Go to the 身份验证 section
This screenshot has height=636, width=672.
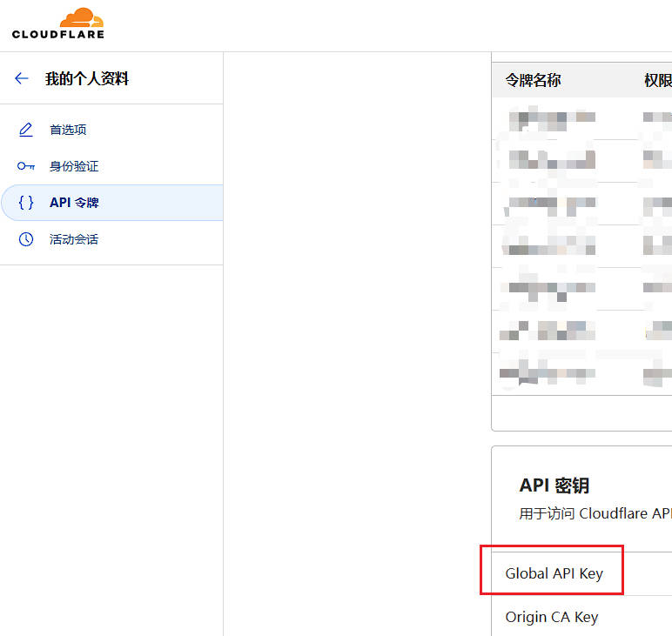pos(74,166)
